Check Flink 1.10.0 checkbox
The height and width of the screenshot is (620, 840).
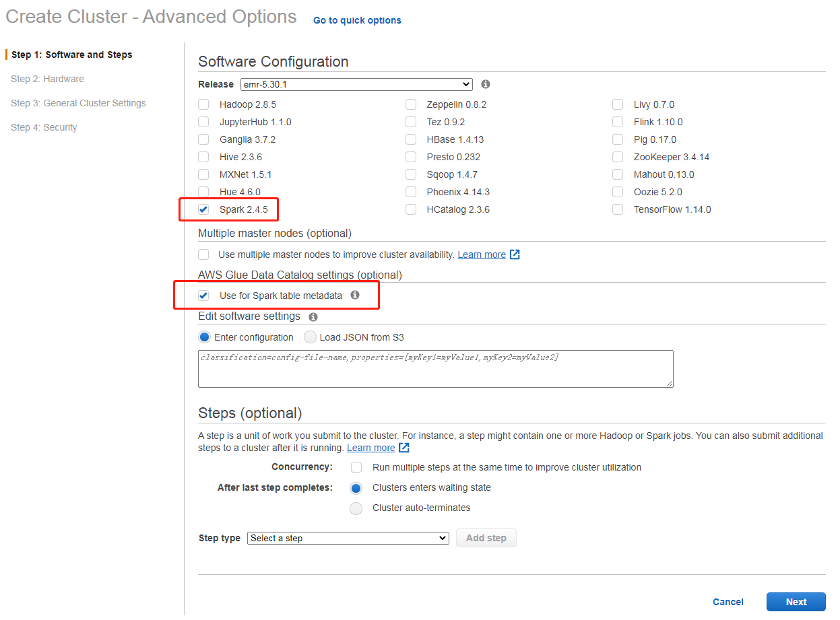click(618, 122)
